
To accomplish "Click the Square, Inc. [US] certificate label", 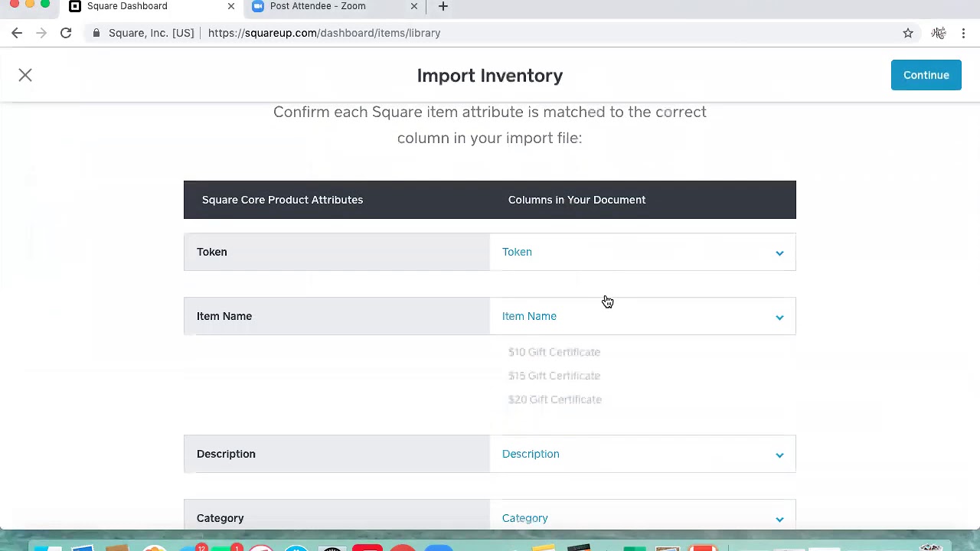I will (x=151, y=33).
